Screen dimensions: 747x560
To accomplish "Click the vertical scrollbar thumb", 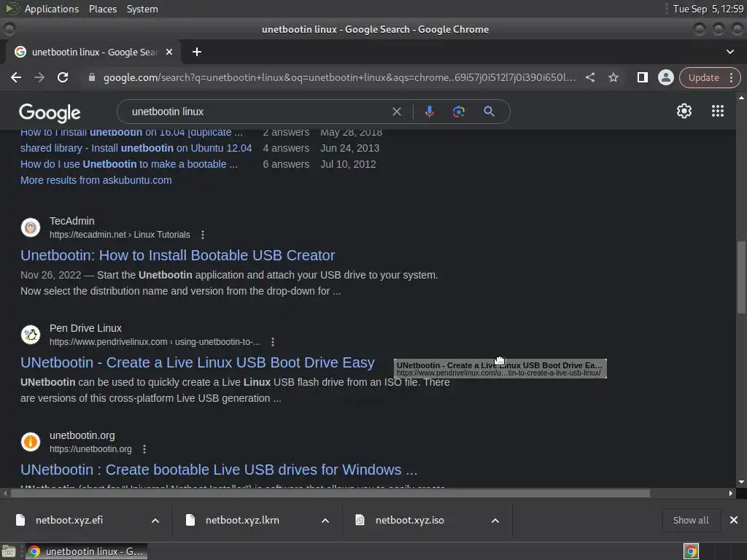I will (x=741, y=277).
